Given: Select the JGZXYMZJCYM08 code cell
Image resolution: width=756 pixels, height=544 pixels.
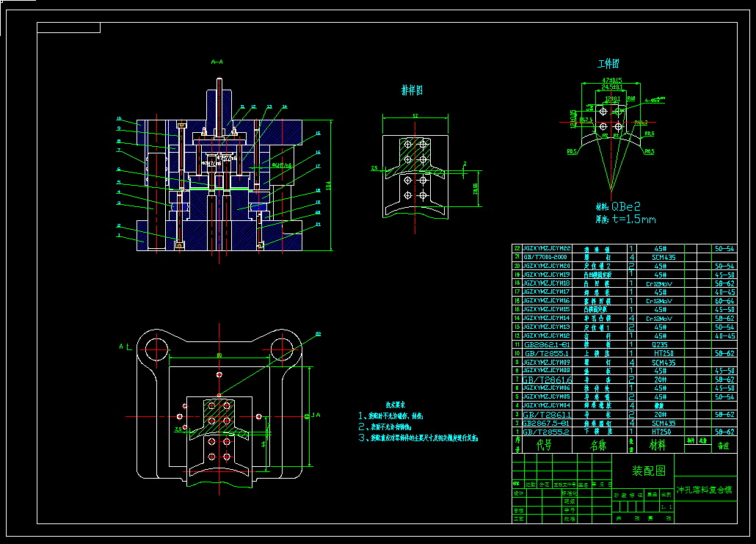Looking at the screenshot, I should (x=547, y=371).
